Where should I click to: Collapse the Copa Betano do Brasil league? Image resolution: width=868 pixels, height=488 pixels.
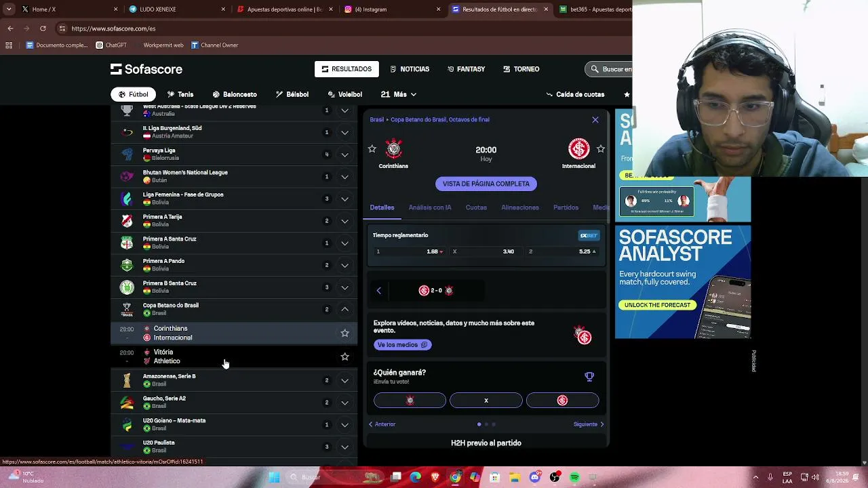click(x=344, y=310)
